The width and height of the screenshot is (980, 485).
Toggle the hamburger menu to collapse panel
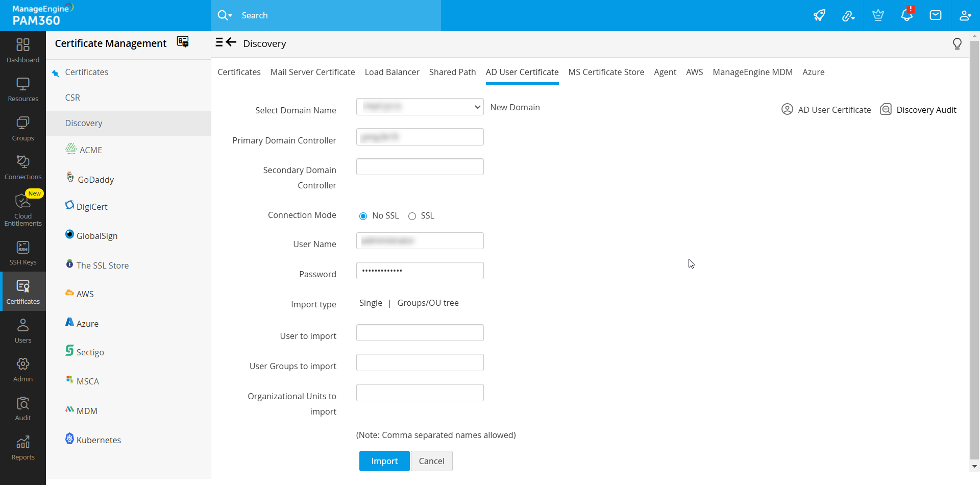[x=219, y=42]
